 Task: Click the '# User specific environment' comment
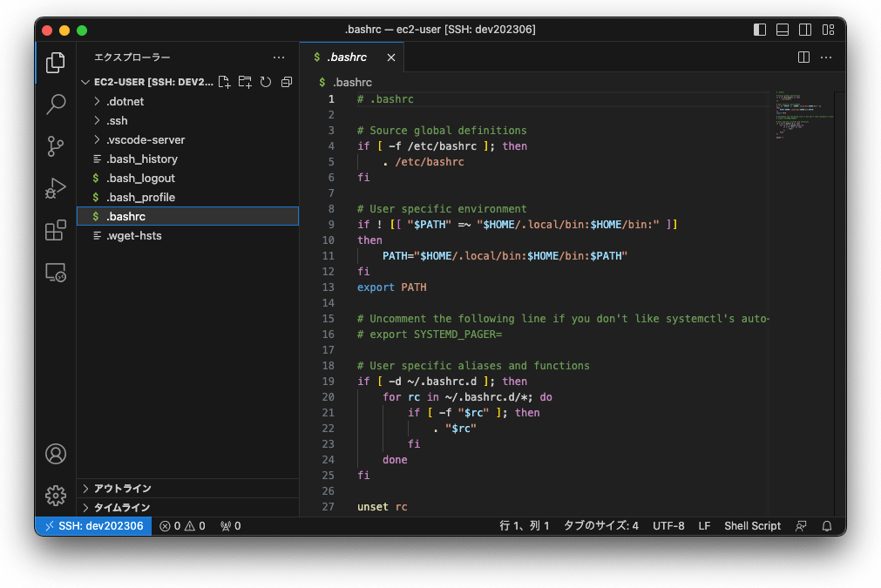click(x=442, y=209)
